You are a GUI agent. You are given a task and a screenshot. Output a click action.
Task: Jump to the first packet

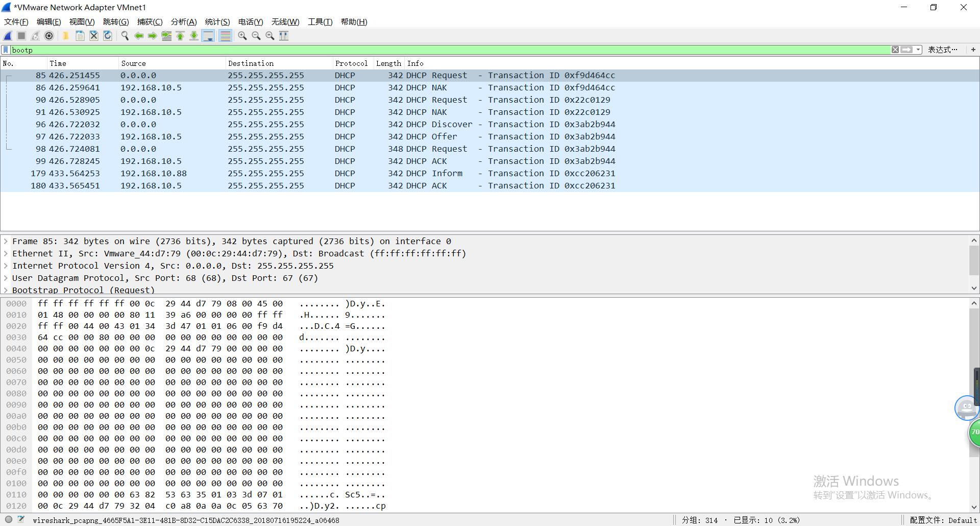[x=180, y=36]
